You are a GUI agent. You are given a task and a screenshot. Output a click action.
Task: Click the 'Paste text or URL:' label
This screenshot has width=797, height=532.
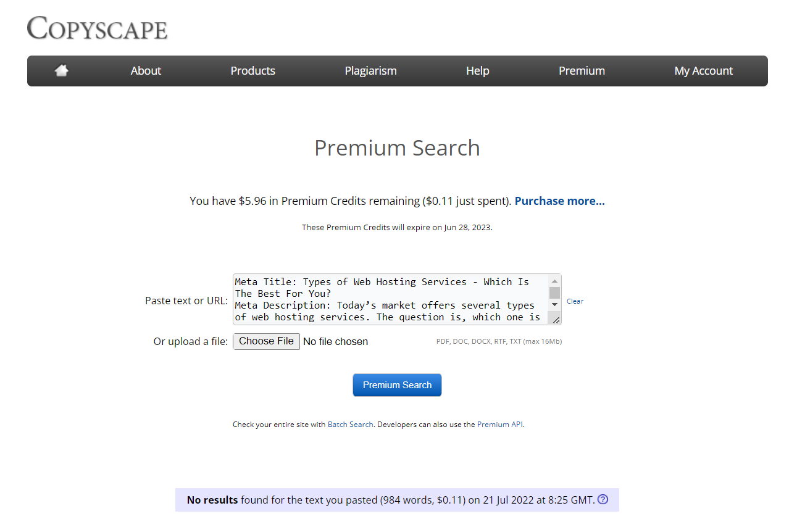click(x=186, y=301)
